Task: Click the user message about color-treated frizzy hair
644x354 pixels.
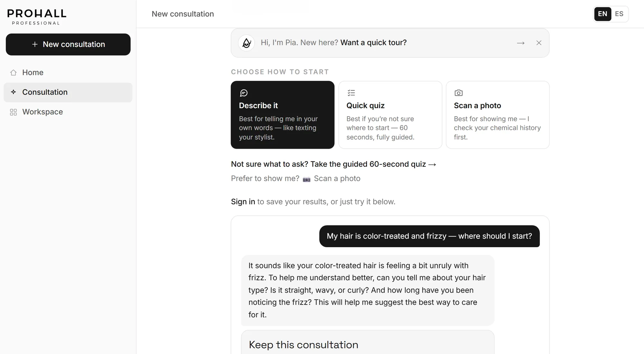Action: tap(430, 236)
